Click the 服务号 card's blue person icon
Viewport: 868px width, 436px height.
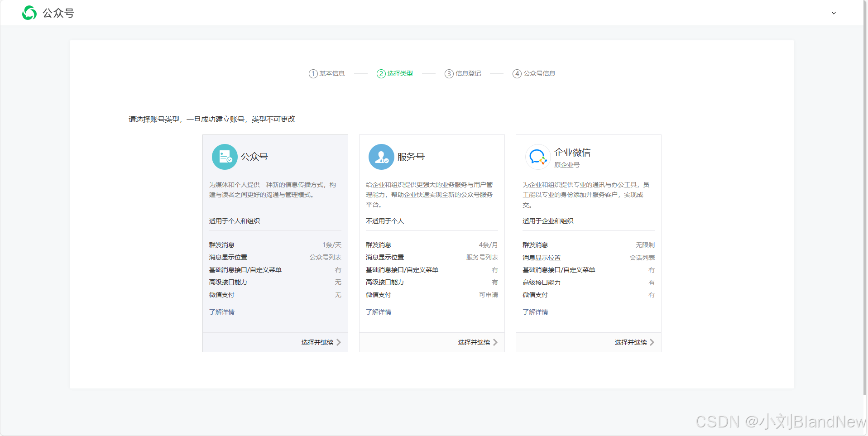[381, 157]
